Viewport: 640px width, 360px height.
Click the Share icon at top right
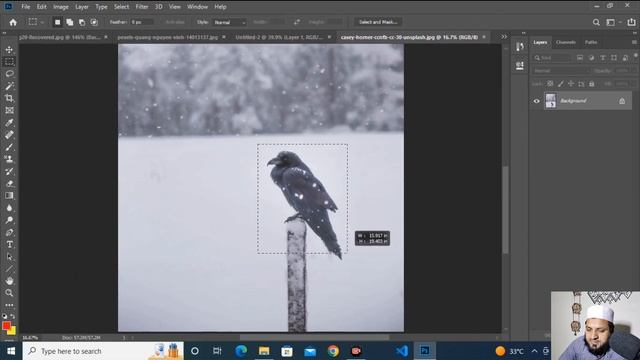click(x=631, y=22)
